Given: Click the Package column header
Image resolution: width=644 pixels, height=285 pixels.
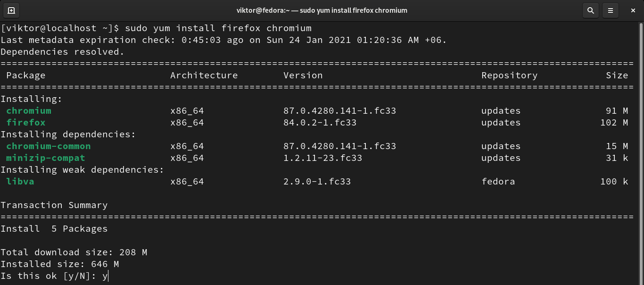Looking at the screenshot, I should (26, 75).
